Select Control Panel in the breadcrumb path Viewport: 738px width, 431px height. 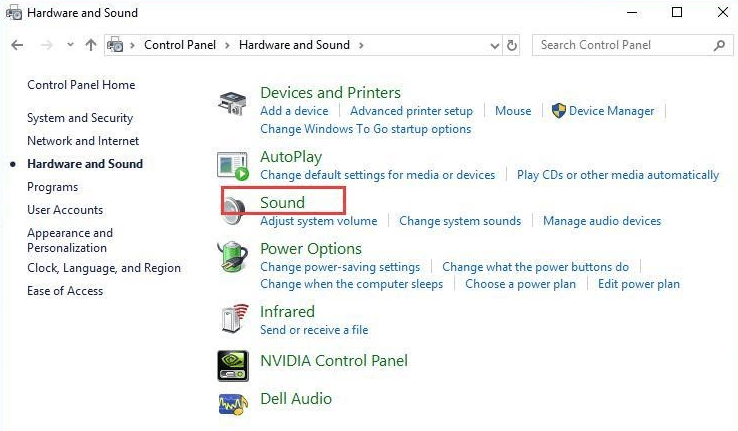[184, 45]
